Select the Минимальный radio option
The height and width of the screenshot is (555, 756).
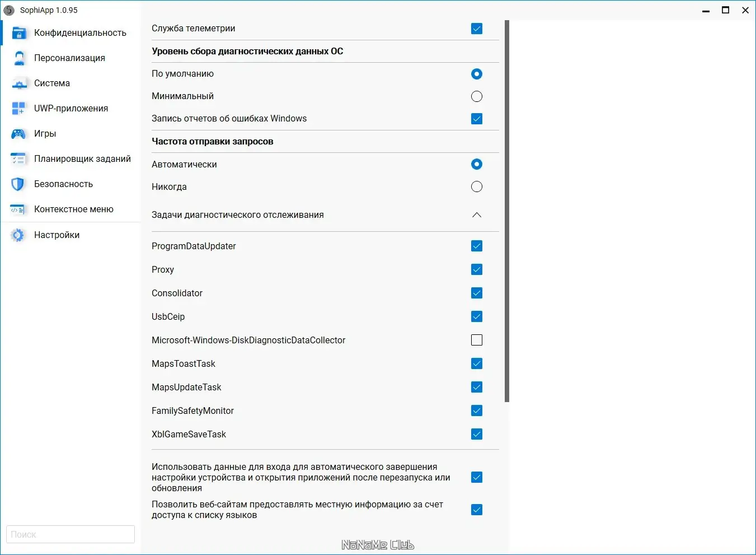(x=477, y=96)
